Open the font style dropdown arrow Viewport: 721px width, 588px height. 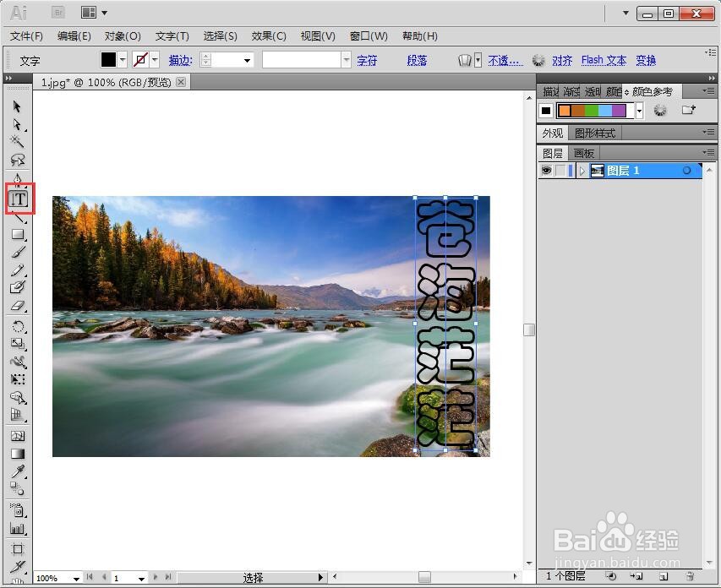click(347, 60)
